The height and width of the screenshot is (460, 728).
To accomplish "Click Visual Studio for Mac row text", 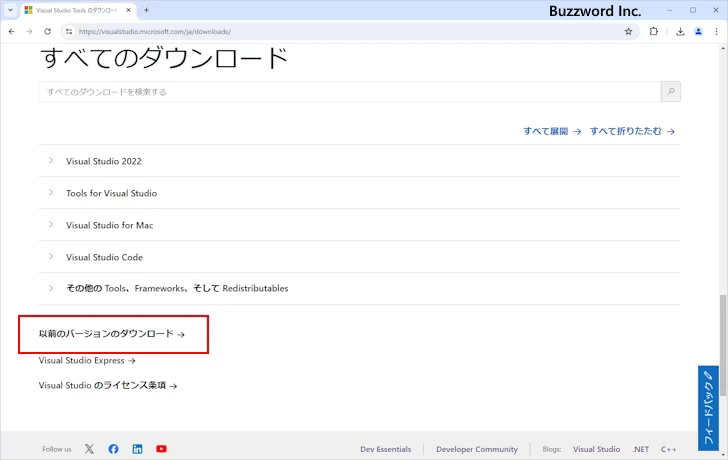I will click(x=110, y=225).
